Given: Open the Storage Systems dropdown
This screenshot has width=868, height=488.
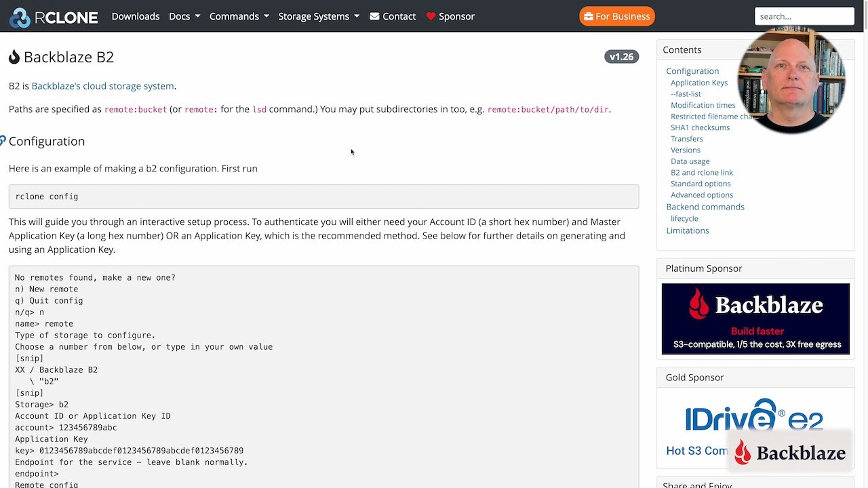Looking at the screenshot, I should (319, 16).
